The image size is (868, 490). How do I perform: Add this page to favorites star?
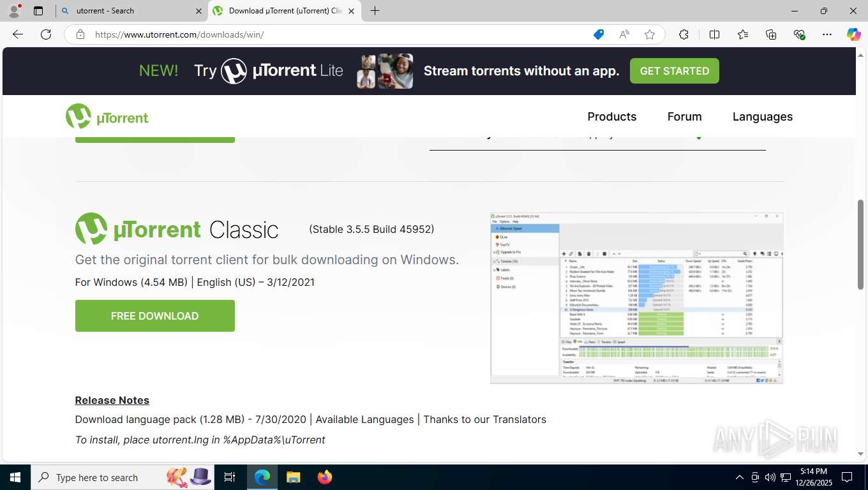tap(650, 34)
